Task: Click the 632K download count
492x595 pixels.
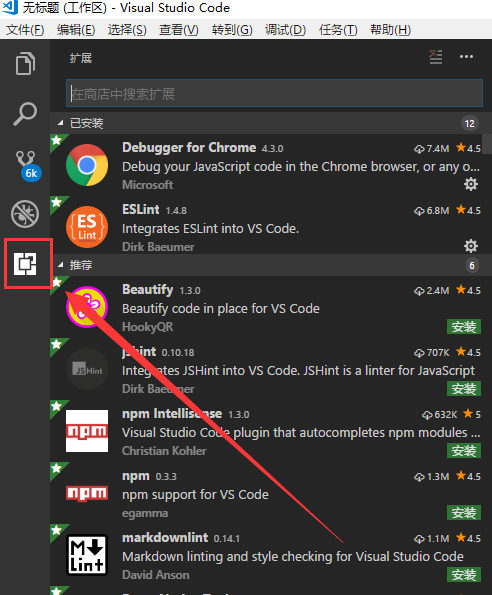Action: [x=439, y=414]
